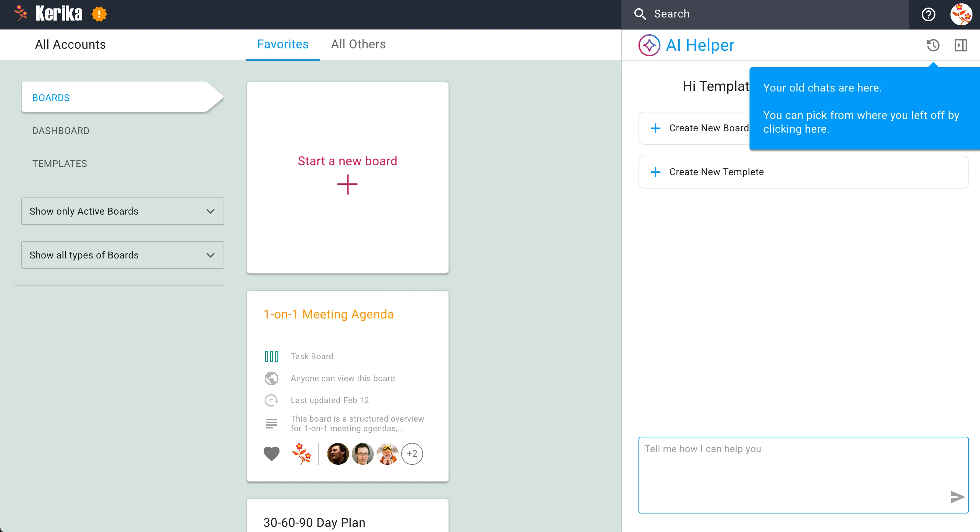Open DASHBOARD in the left sidebar
980x532 pixels.
(x=61, y=131)
